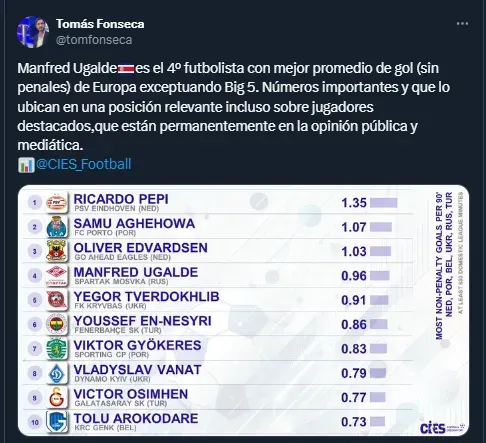
Task: Click Tomás Fonseca's profile avatar
Action: click(33, 32)
